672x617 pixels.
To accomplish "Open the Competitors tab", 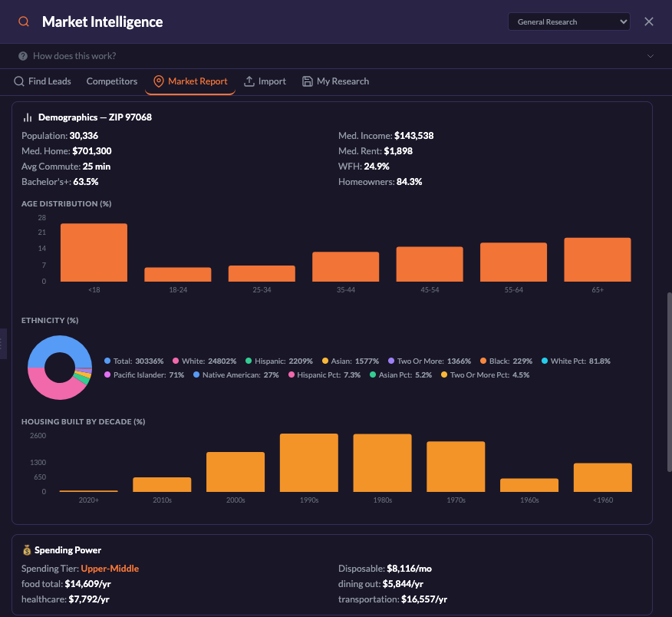I will point(112,81).
